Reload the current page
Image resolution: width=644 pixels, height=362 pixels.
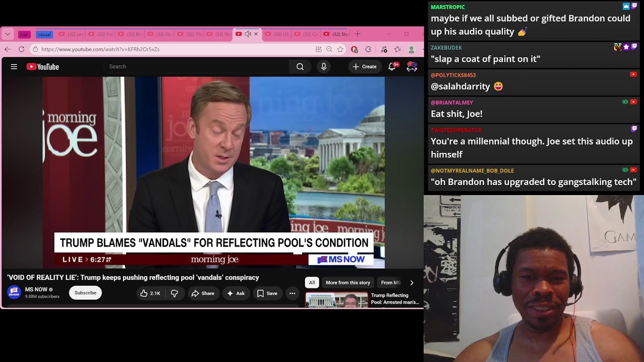[x=21, y=49]
